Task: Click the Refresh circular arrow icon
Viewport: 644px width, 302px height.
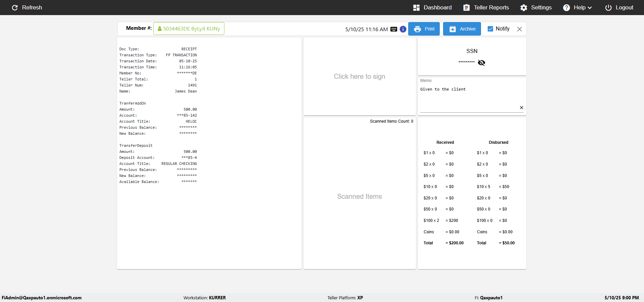Action: [x=15, y=7]
